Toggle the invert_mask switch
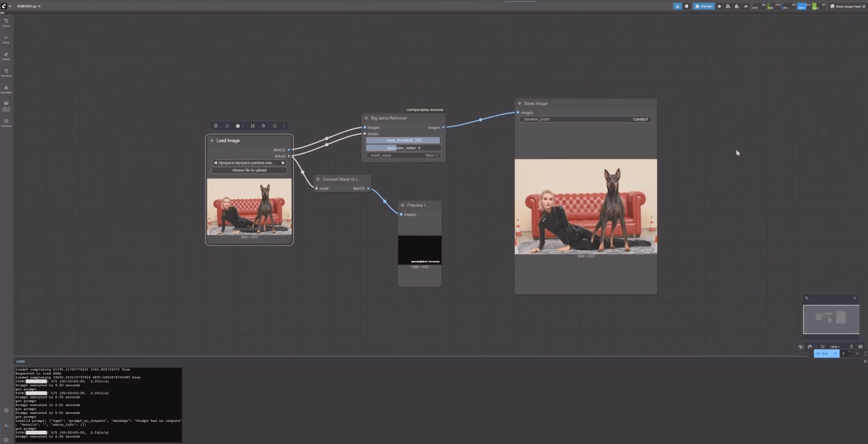Screen dimensions: 868x444 coord(436,155)
